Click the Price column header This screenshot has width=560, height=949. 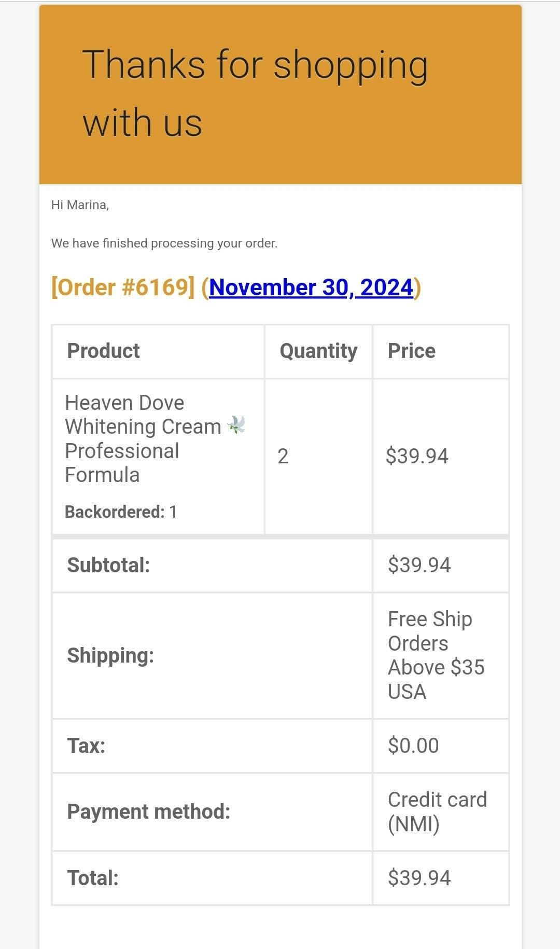[x=412, y=351]
